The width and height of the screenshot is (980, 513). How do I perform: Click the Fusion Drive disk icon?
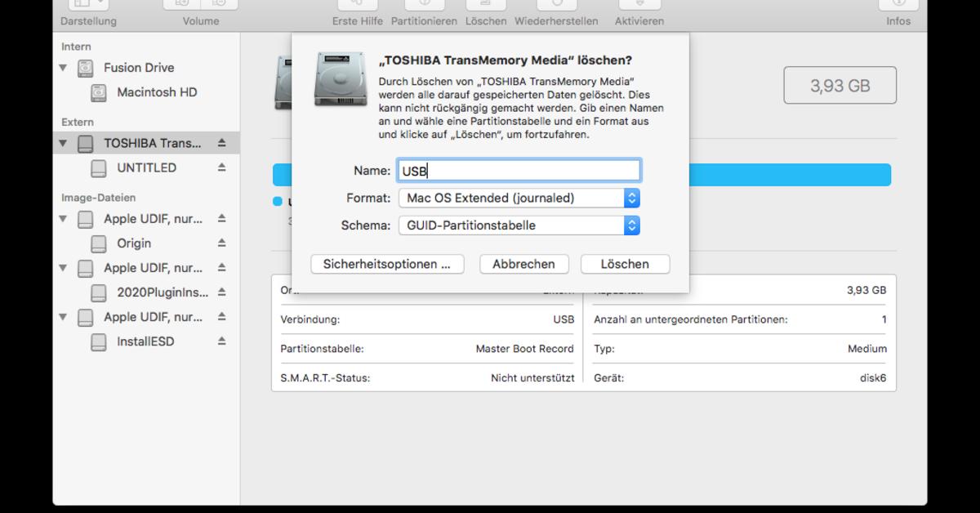86,68
